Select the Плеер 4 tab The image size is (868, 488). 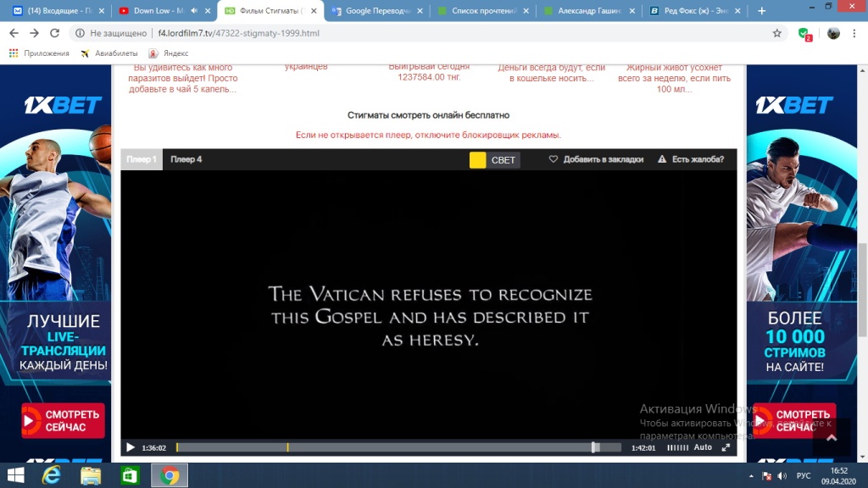186,159
